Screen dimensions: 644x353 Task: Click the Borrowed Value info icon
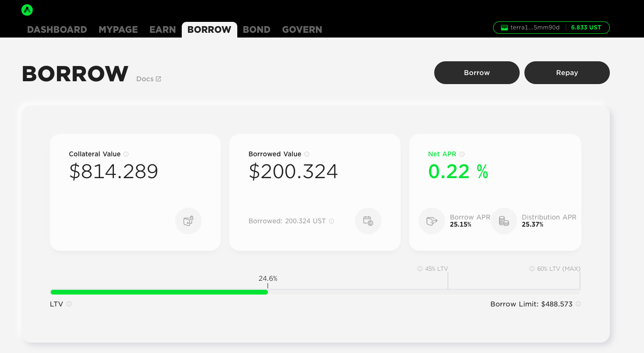coord(307,154)
